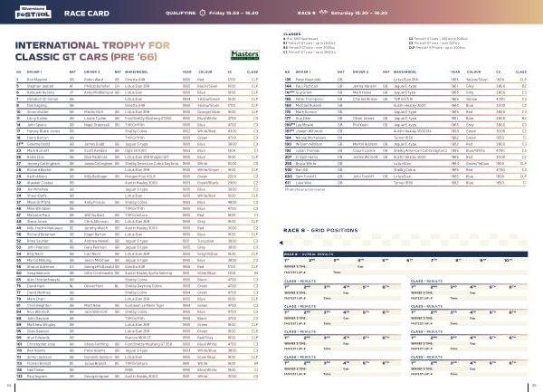543x392 pixels.
Task: Select driver William Addison in row 190
Action: click(309, 144)
